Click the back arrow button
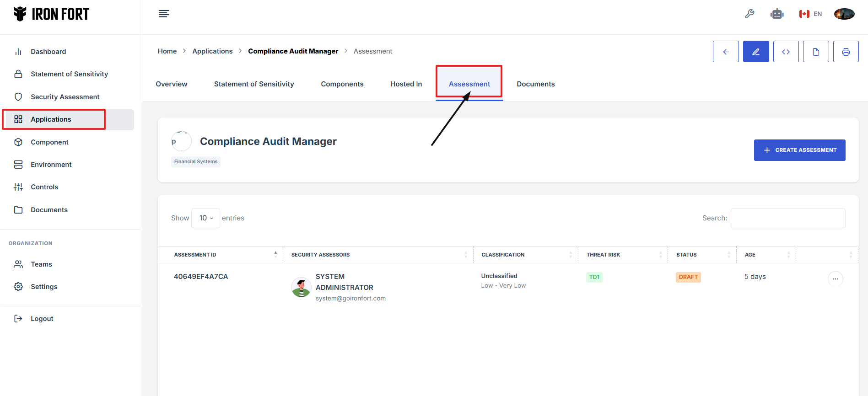This screenshot has height=396, width=868. click(x=725, y=52)
